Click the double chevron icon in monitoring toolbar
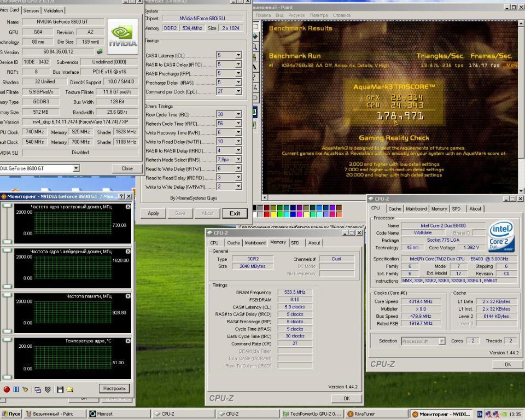 coord(48,389)
